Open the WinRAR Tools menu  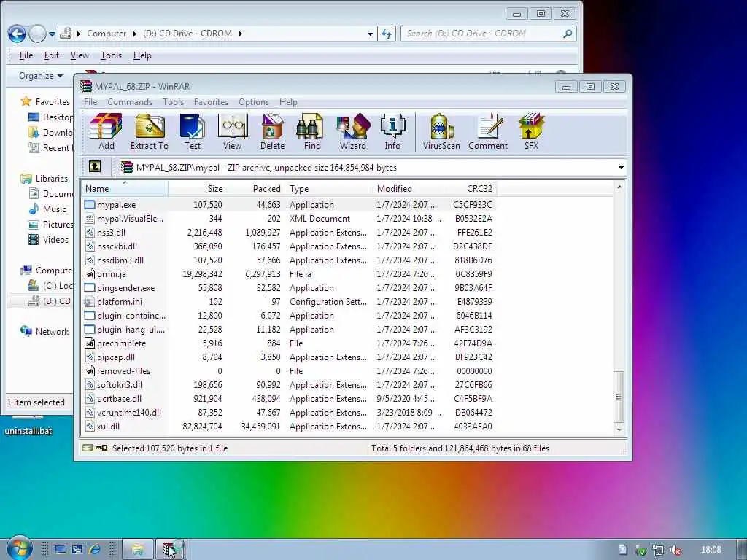coord(173,102)
